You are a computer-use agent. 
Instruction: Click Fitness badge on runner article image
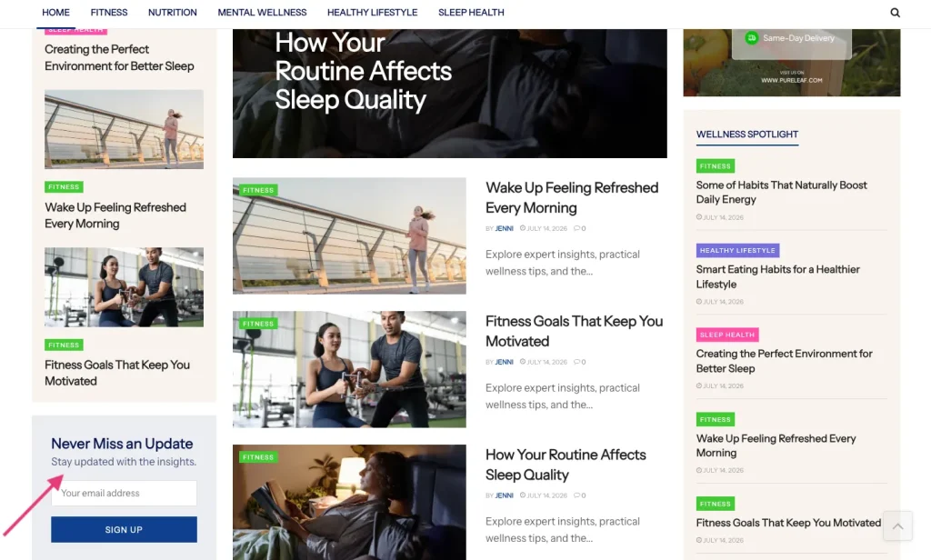click(258, 190)
